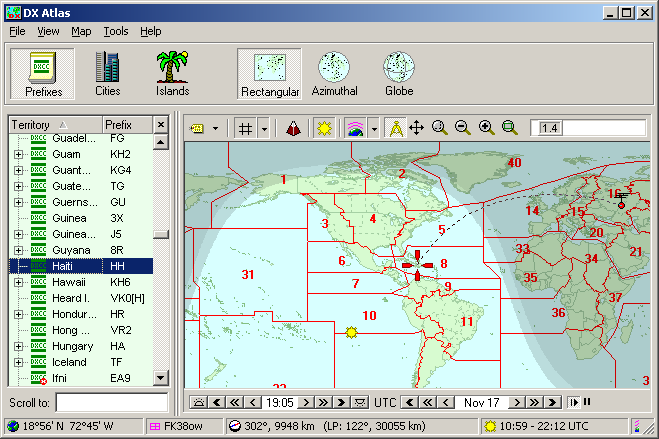The width and height of the screenshot is (659, 439).
Task: Click single left chevron before 19:05
Action: (253, 402)
